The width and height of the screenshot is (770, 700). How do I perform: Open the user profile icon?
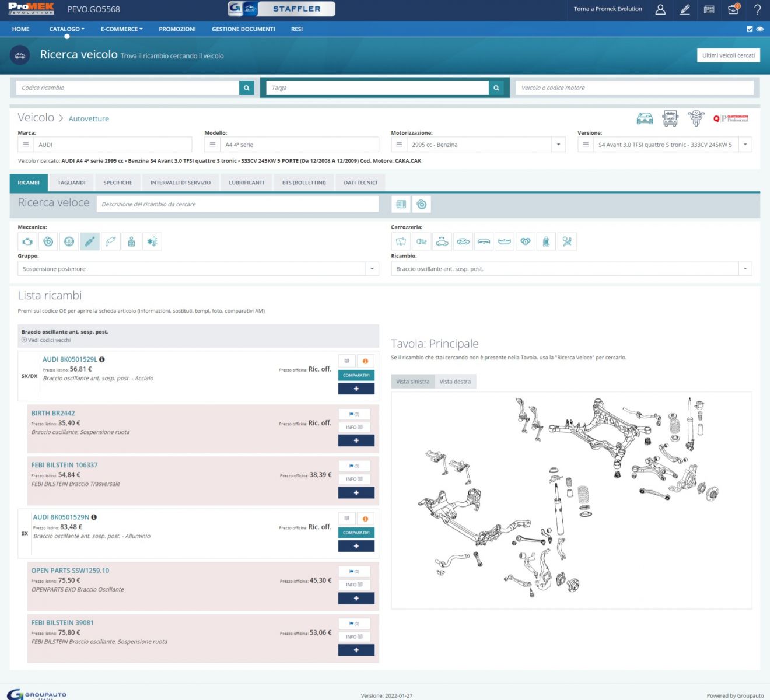pyautogui.click(x=660, y=9)
